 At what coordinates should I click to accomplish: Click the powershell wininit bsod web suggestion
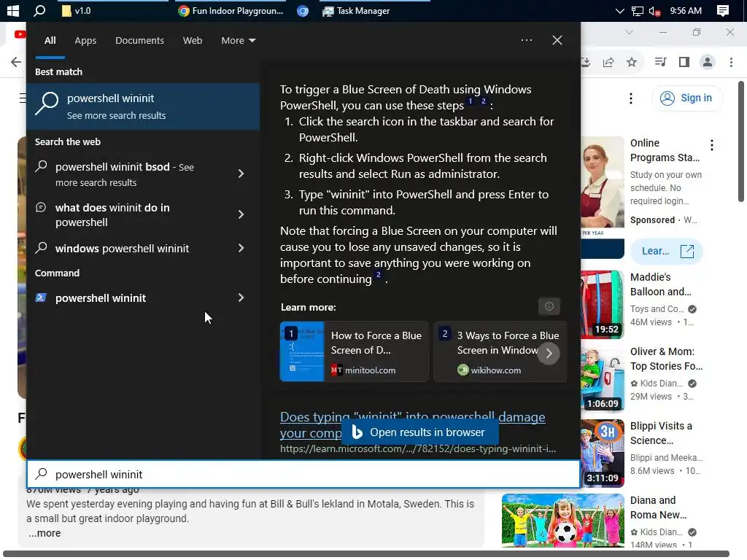[x=125, y=174]
